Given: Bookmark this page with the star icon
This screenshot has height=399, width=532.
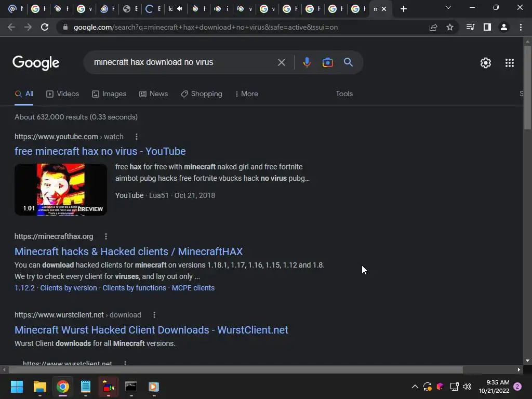Looking at the screenshot, I should [x=450, y=27].
